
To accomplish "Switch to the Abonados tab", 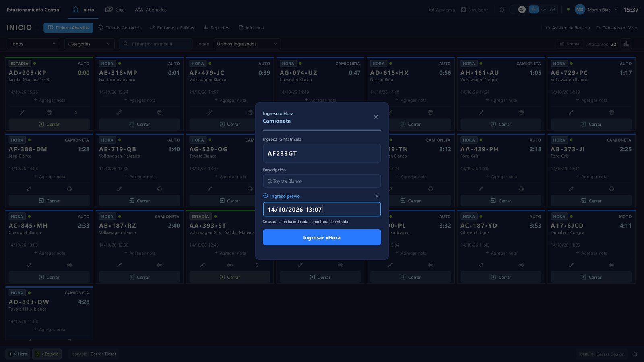I will [x=151, y=10].
